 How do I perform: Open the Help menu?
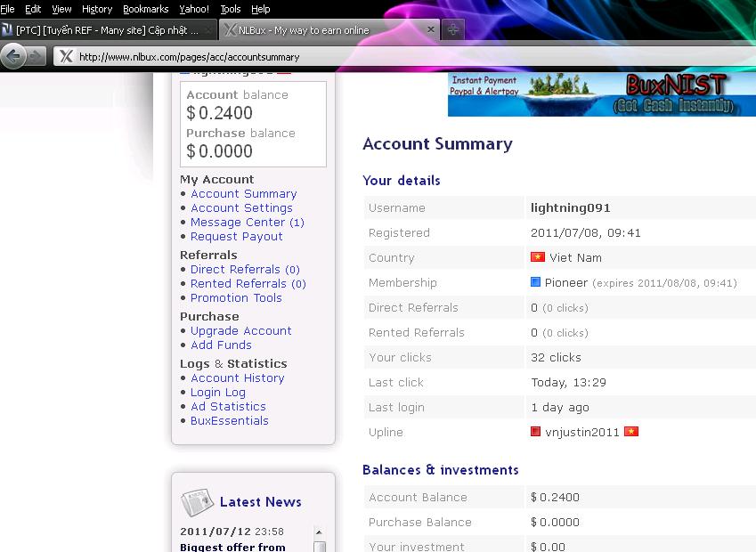click(261, 9)
